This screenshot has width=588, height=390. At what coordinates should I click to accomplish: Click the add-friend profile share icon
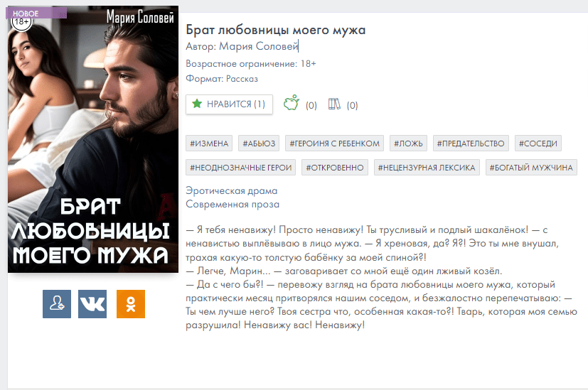57,304
